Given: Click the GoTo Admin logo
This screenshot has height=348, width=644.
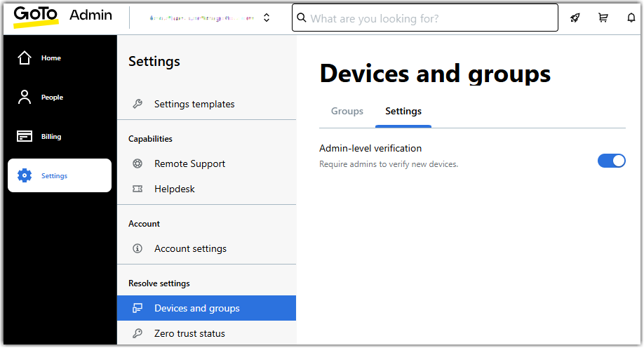Looking at the screenshot, I should point(62,18).
